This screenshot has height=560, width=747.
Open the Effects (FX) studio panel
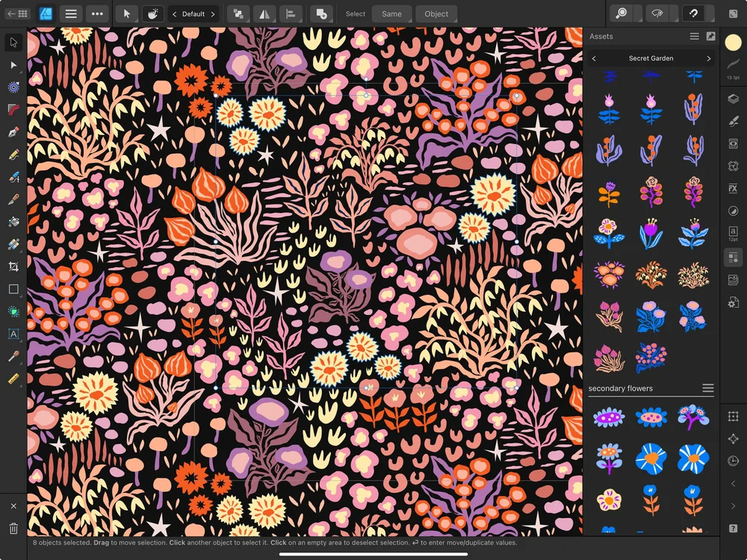tap(733, 188)
